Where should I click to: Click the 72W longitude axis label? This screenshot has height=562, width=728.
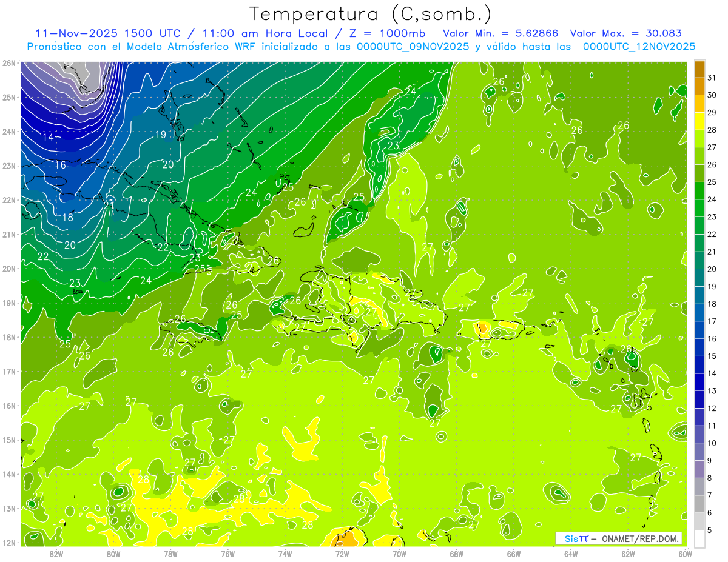(x=342, y=554)
